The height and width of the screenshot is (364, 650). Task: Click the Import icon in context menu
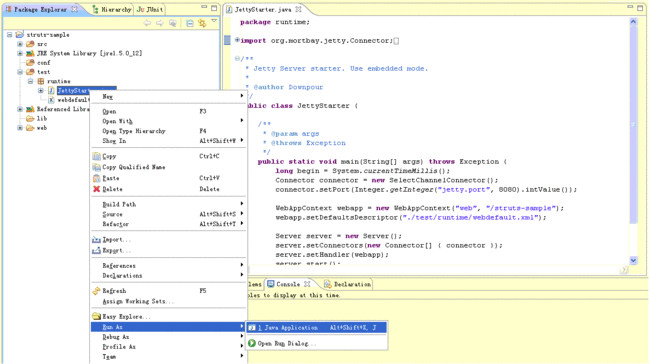click(x=97, y=240)
